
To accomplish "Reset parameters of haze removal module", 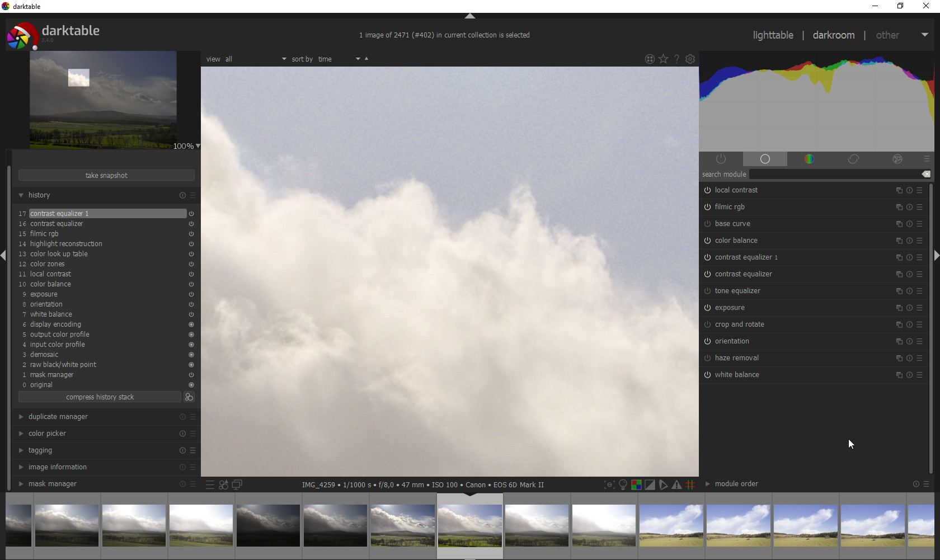I will point(909,358).
